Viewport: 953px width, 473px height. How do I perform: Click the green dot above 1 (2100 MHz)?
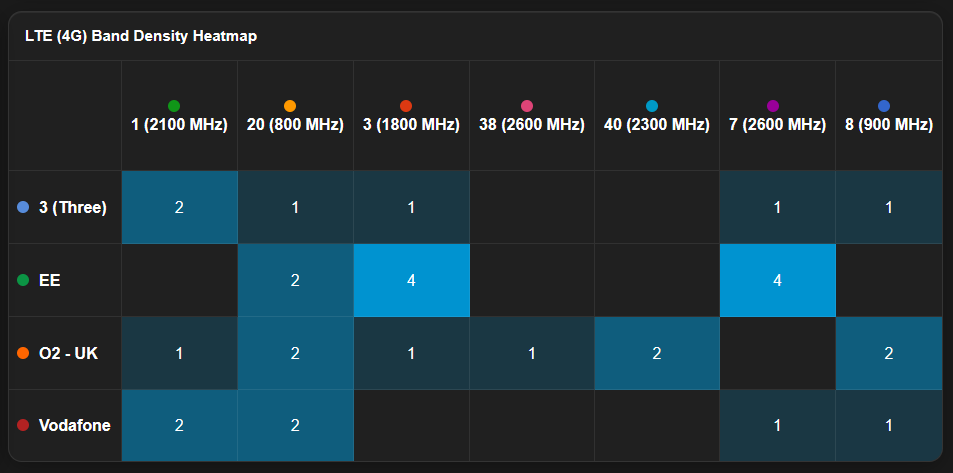click(174, 106)
